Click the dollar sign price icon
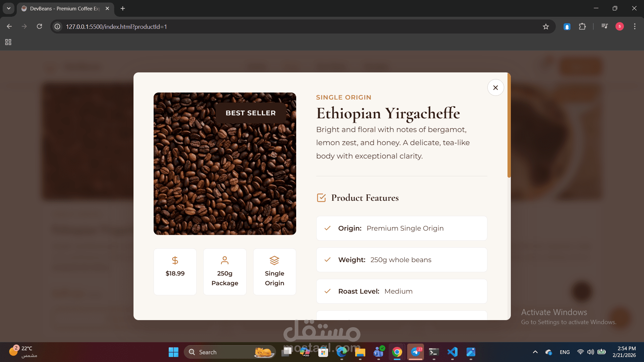The height and width of the screenshot is (362, 644). 175,260
